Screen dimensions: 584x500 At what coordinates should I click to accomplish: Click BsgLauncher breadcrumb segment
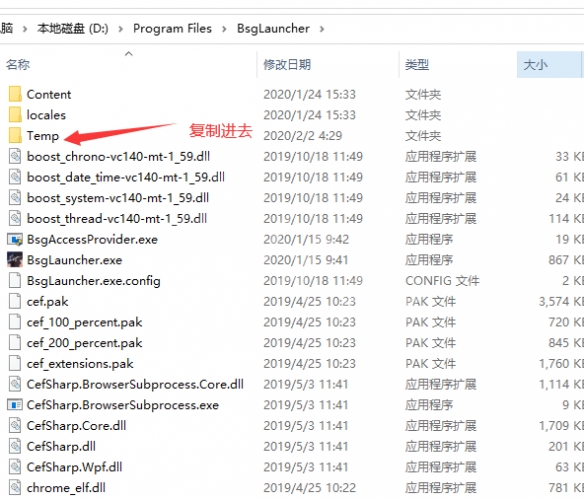coord(273,29)
